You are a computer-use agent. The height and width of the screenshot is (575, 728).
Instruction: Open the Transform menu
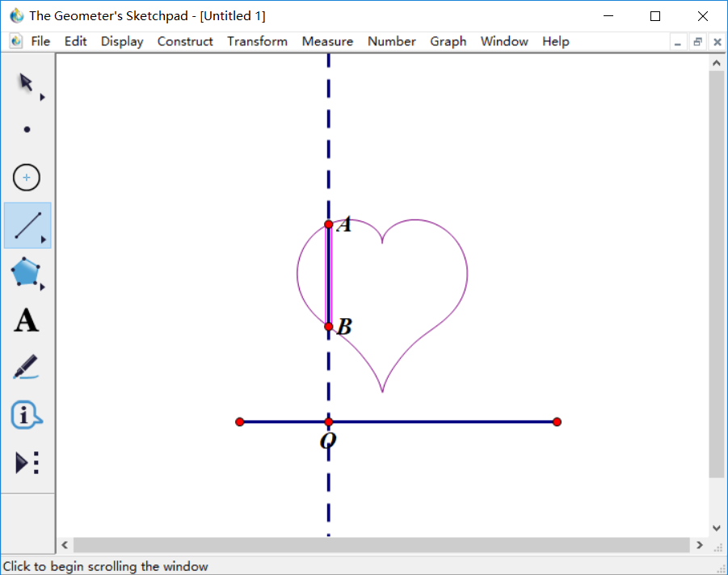click(257, 41)
